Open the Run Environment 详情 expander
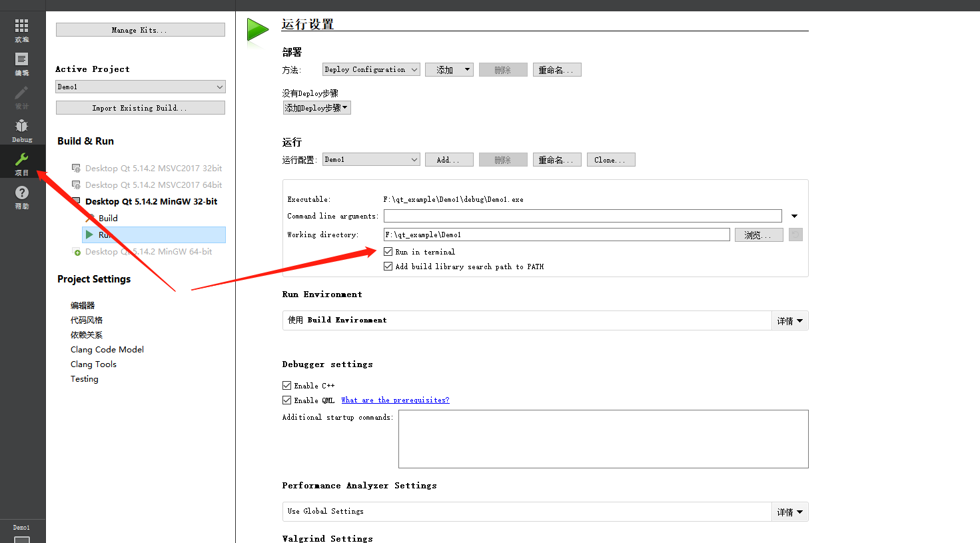This screenshot has width=980, height=543. [790, 320]
